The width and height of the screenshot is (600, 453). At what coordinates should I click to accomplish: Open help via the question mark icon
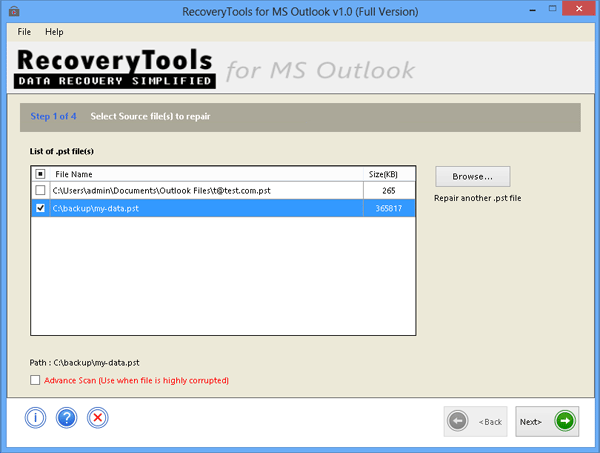pos(67,417)
